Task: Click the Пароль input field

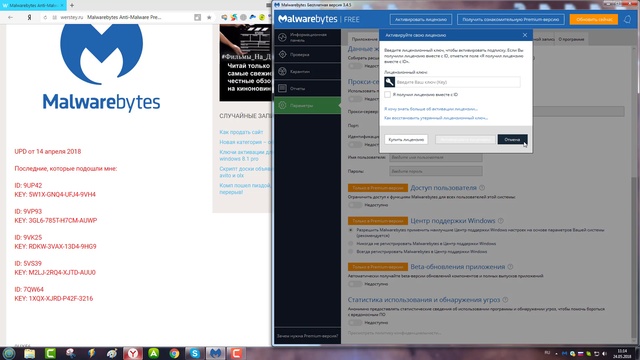Action: 436,171
